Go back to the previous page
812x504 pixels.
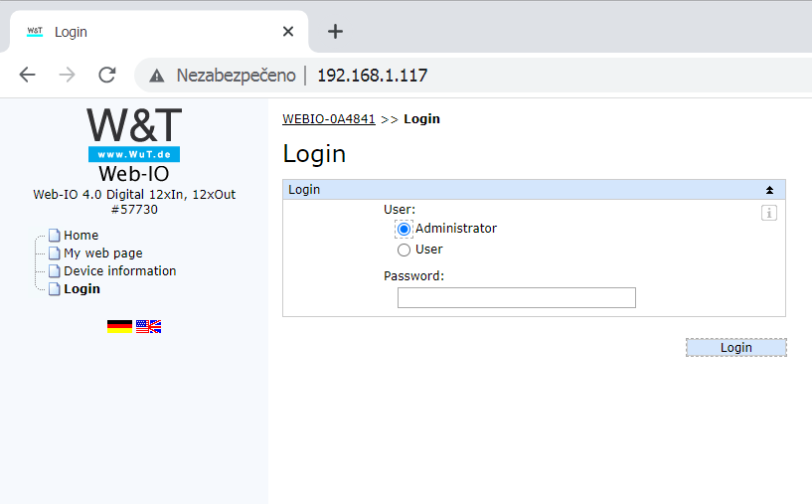27,76
